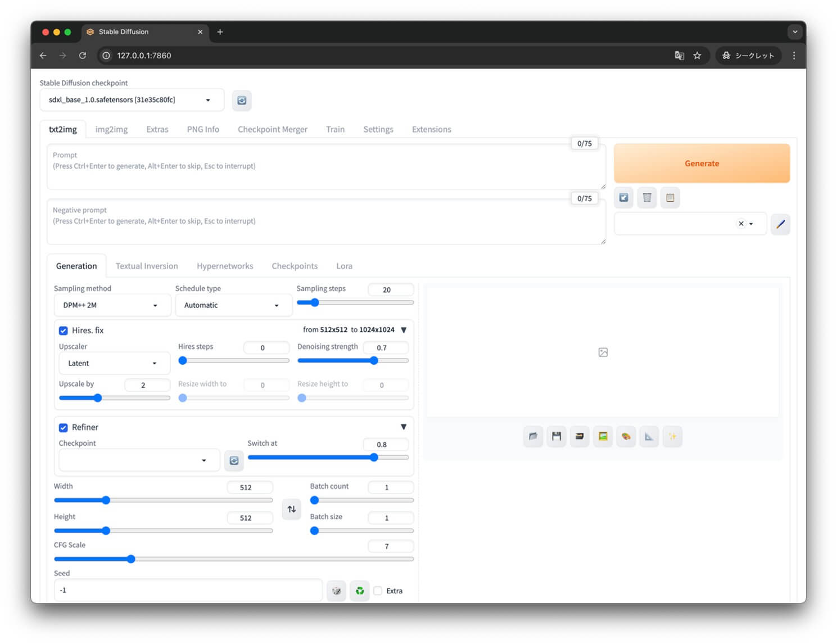Image resolution: width=837 pixels, height=644 pixels.
Task: Swap width and height values
Action: (291, 509)
